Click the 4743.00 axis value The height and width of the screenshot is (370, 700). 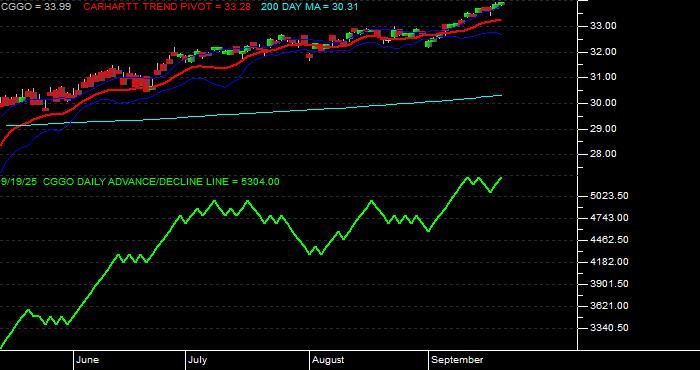pos(609,218)
